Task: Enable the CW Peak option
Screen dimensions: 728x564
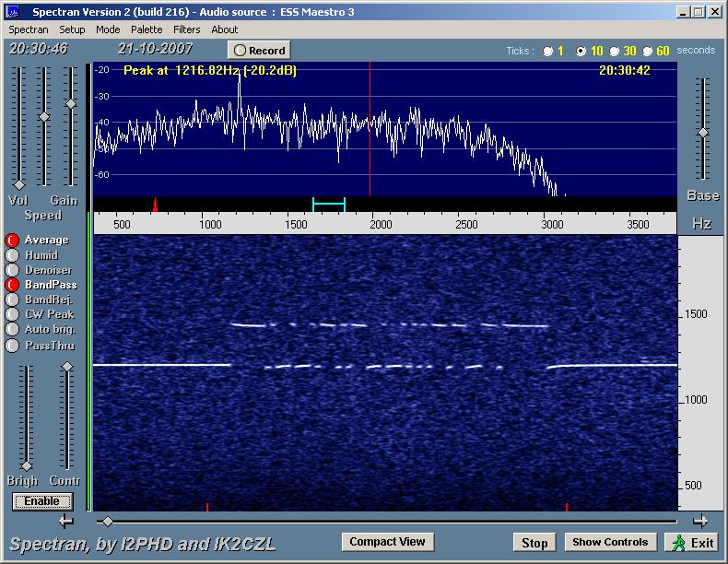Action: (12, 314)
